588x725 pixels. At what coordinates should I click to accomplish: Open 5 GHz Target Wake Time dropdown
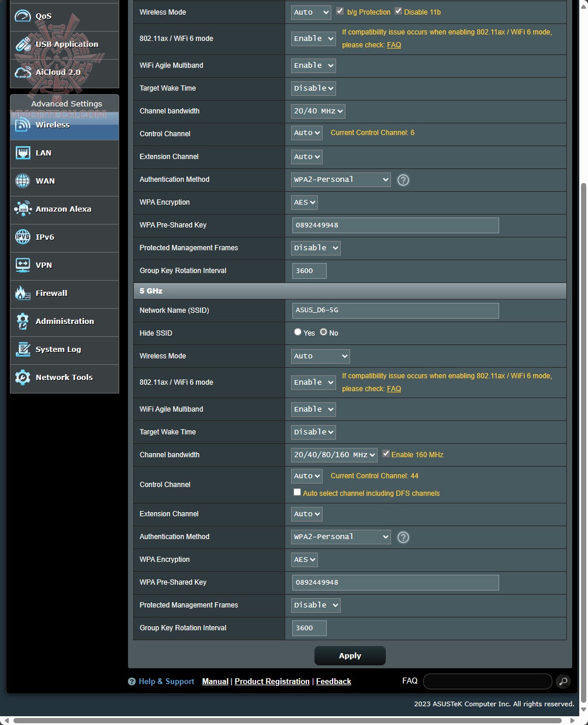click(313, 432)
